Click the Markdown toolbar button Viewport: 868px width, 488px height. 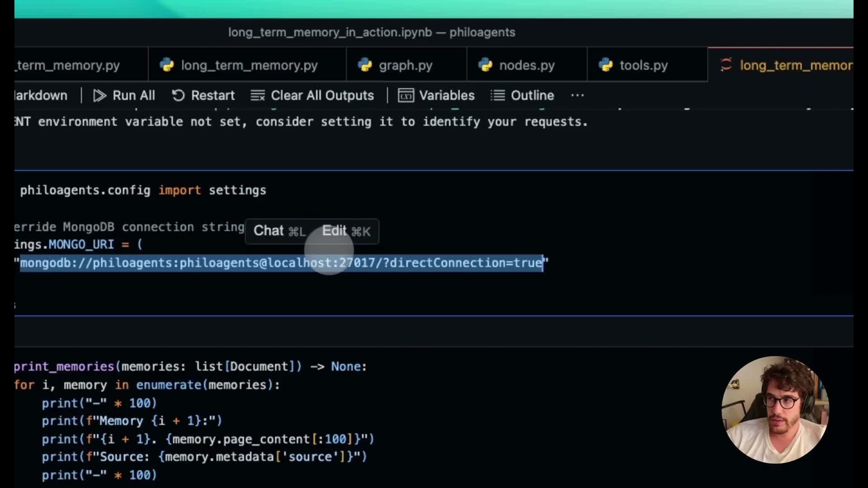41,95
